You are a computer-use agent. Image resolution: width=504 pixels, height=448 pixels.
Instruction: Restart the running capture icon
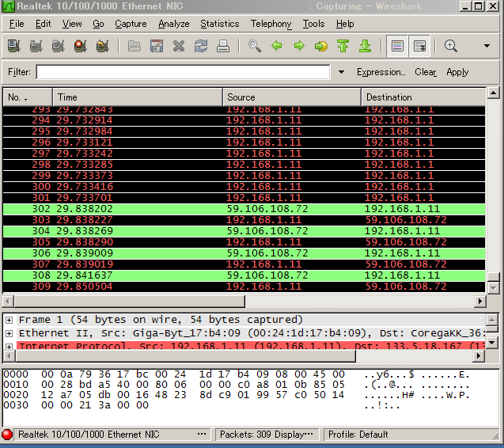[103, 46]
